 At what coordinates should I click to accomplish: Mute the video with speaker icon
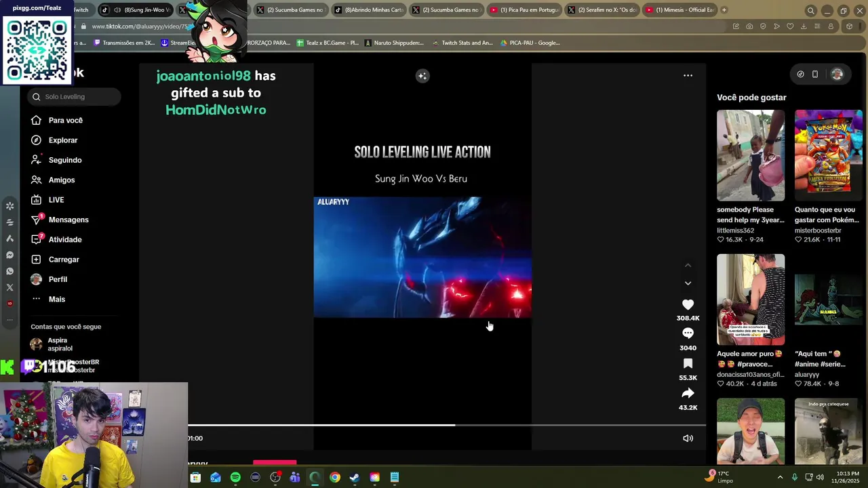(688, 439)
